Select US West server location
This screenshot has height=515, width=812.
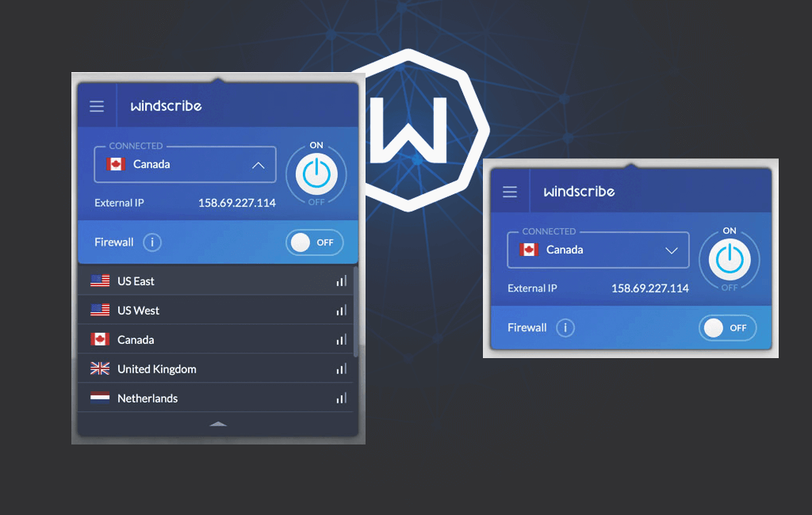tap(216, 311)
